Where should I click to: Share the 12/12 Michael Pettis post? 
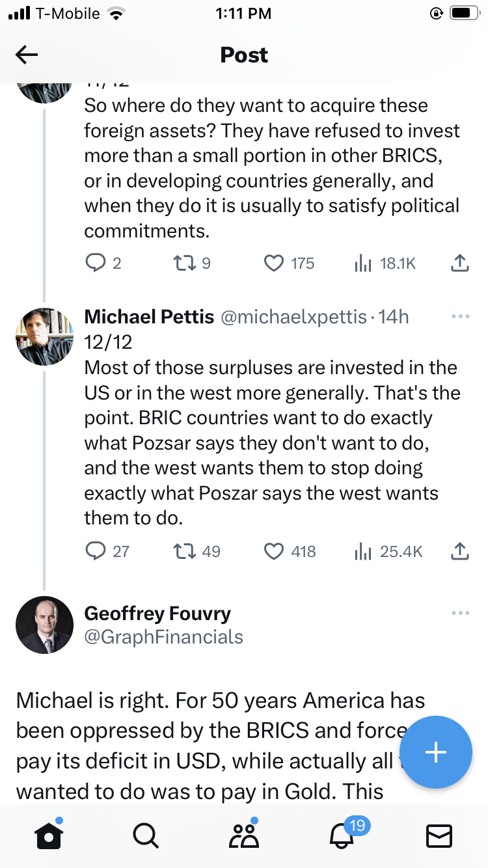coord(459,552)
